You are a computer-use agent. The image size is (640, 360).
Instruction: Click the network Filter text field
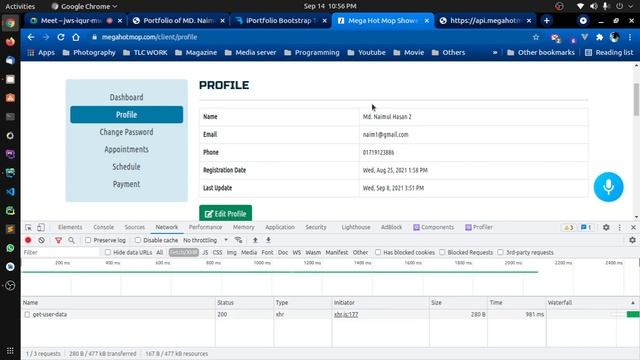point(60,252)
